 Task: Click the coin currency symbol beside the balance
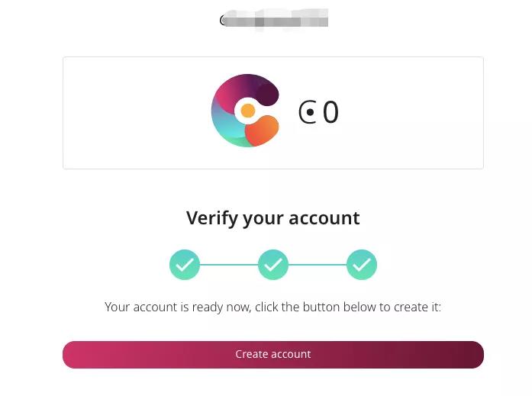click(307, 113)
